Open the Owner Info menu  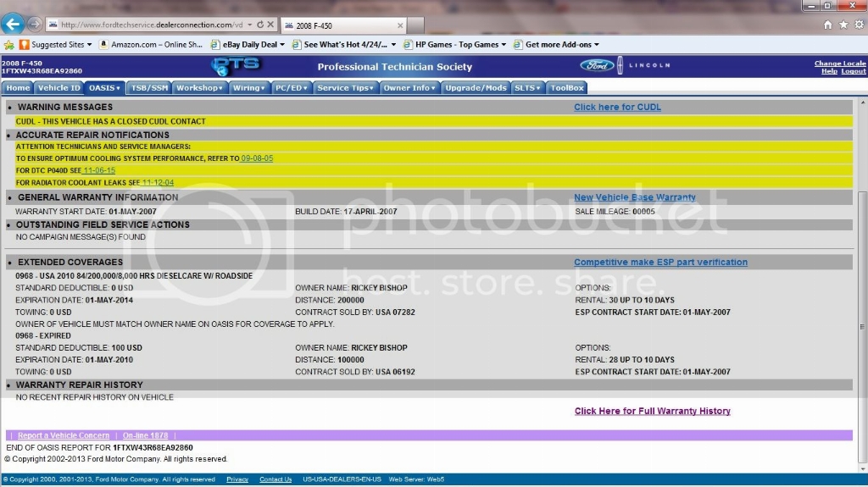(409, 88)
